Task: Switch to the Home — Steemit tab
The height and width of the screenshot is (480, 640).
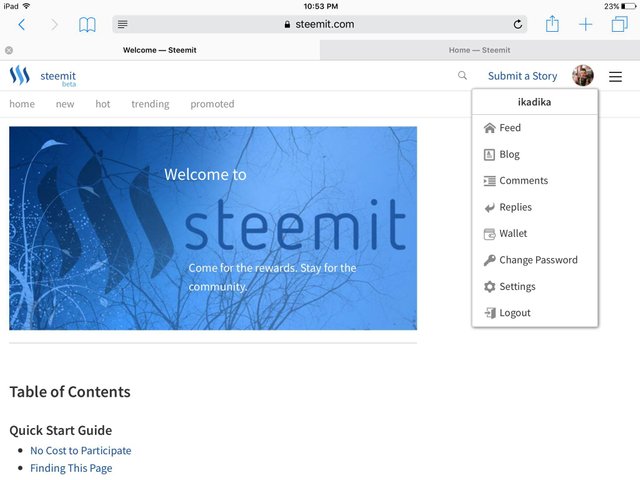Action: point(480,50)
